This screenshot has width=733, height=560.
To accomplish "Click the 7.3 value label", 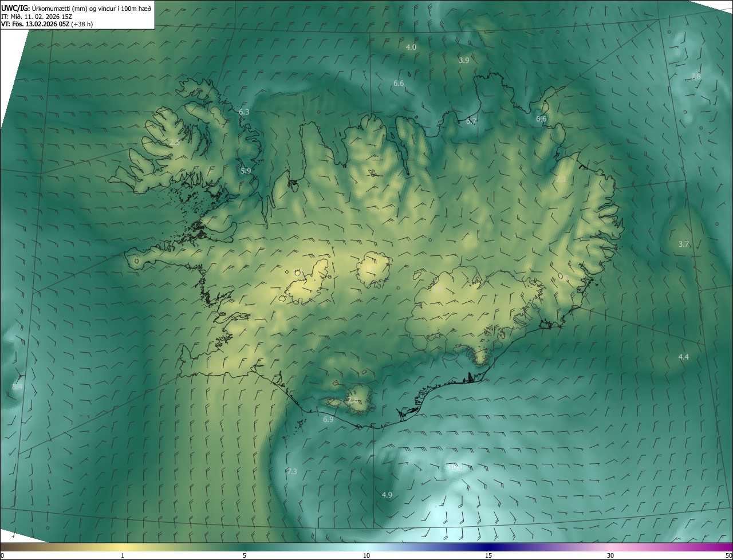I will (292, 471).
